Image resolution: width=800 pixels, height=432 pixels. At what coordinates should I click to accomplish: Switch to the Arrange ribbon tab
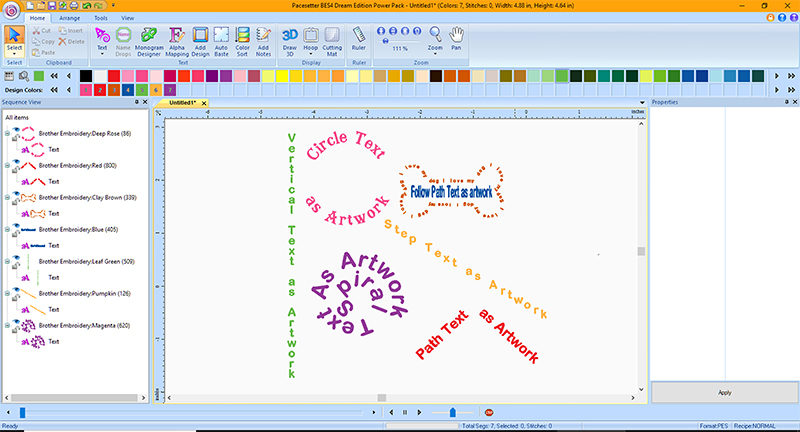tap(72, 18)
